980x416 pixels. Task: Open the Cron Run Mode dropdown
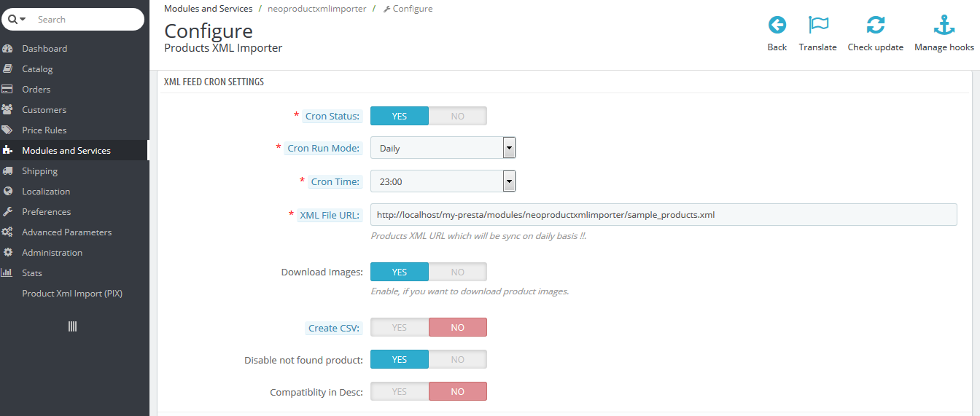tap(443, 149)
